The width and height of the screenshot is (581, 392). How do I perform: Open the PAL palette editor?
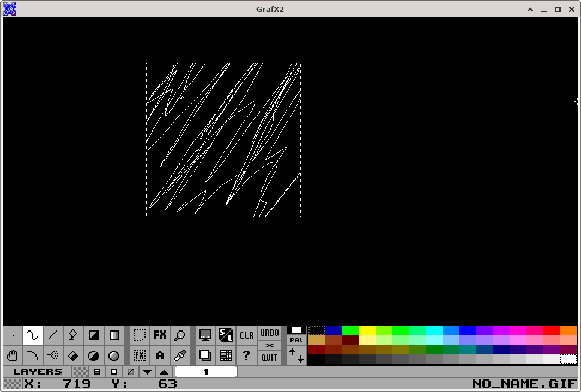296,340
